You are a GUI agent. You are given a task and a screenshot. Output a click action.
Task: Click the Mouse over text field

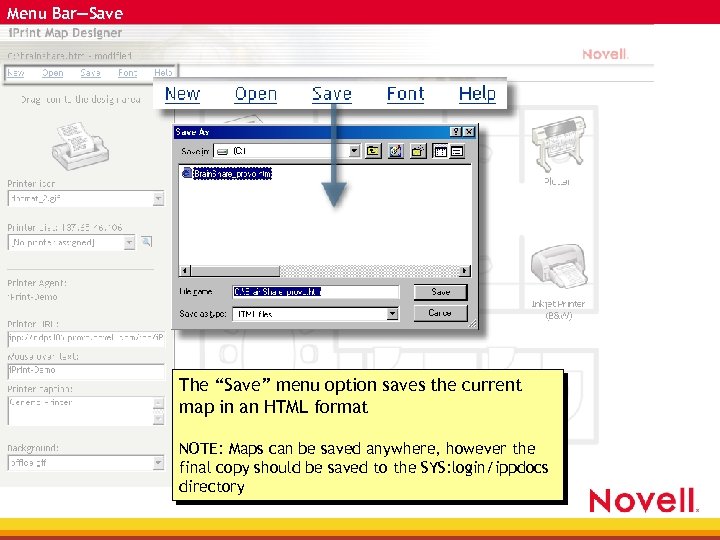[x=86, y=371]
